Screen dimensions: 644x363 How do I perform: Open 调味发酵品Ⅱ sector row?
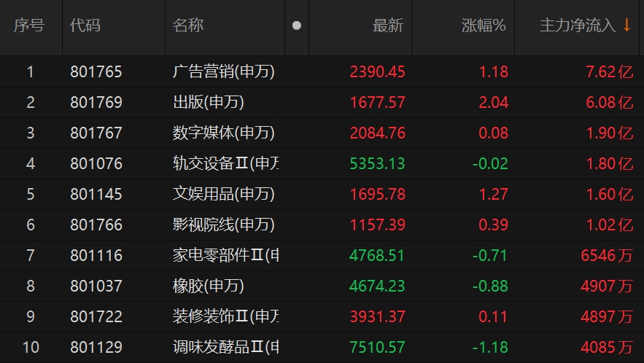tap(226, 348)
